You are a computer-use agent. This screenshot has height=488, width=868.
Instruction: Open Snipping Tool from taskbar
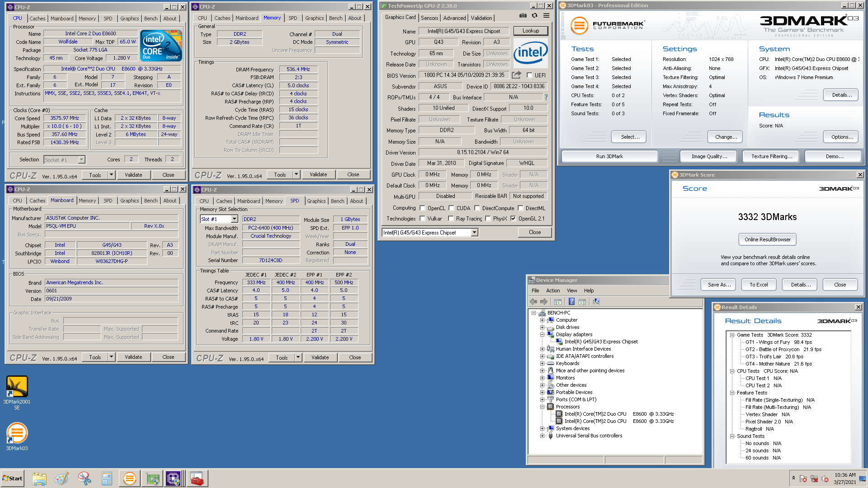[x=84, y=479]
